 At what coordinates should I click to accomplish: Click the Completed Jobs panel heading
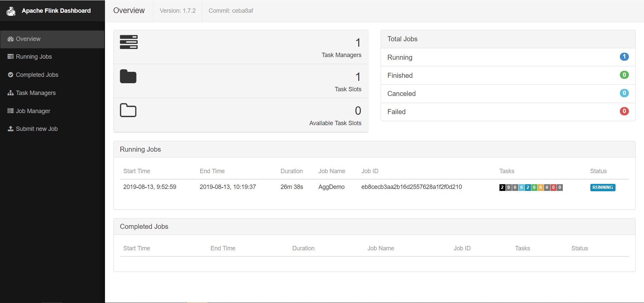pyautogui.click(x=144, y=226)
